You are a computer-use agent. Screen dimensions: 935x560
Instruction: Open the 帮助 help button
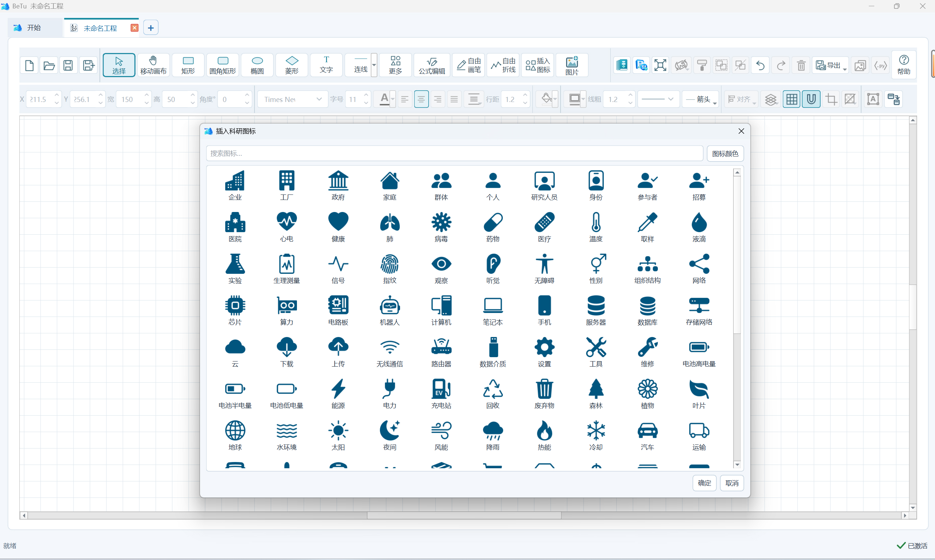(904, 65)
